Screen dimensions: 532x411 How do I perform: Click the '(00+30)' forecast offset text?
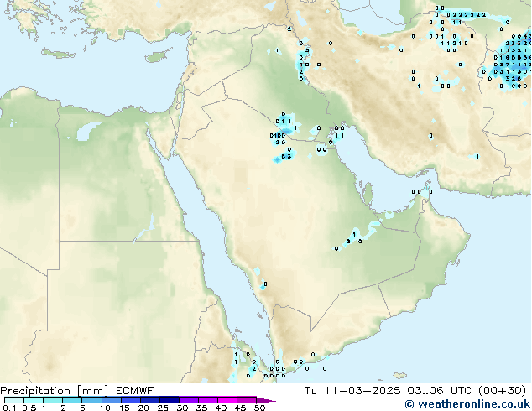(x=502, y=391)
